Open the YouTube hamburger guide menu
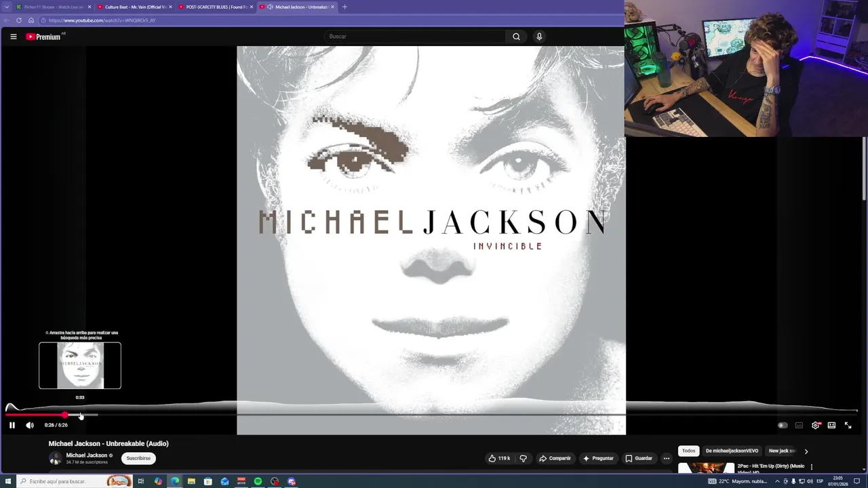 13,37
